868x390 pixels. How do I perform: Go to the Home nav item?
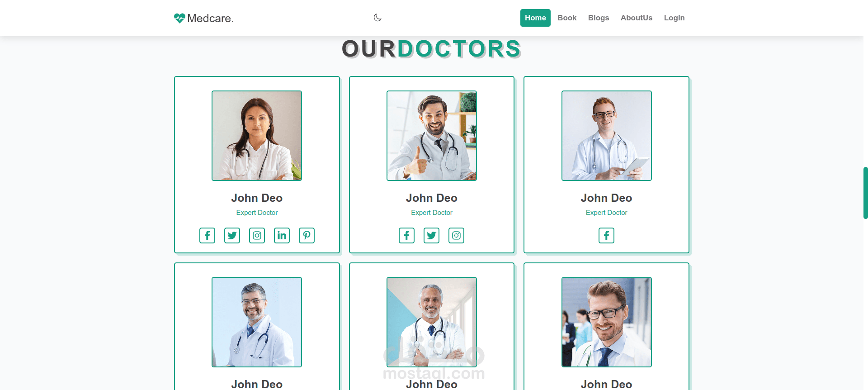pos(535,18)
